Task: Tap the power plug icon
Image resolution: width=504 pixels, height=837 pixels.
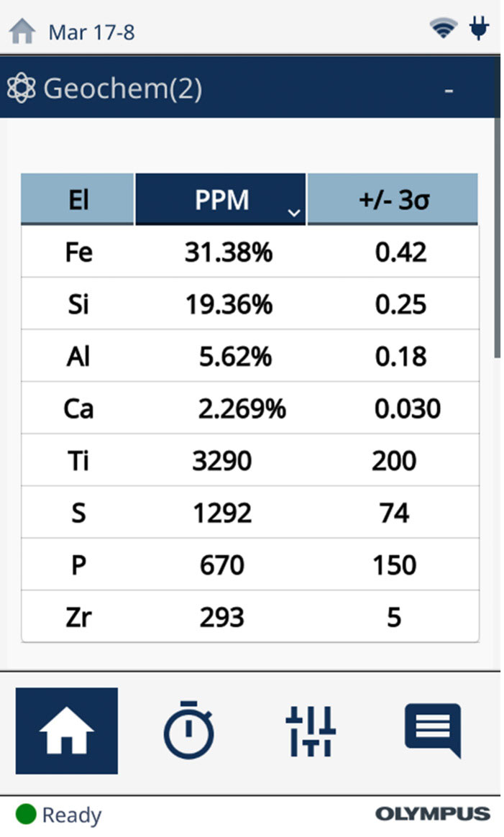Action: coord(479,29)
